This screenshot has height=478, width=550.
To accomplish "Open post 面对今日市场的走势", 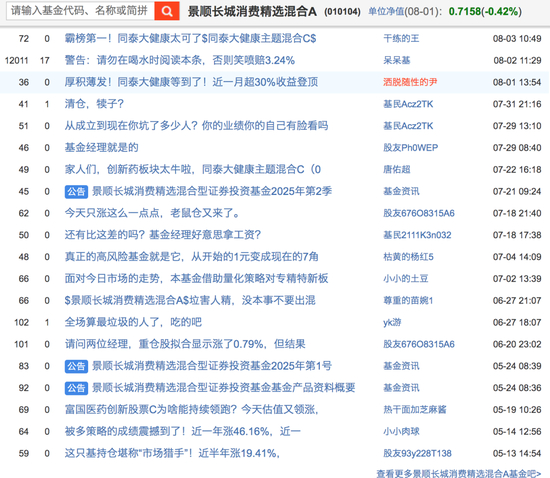I will 196,278.
